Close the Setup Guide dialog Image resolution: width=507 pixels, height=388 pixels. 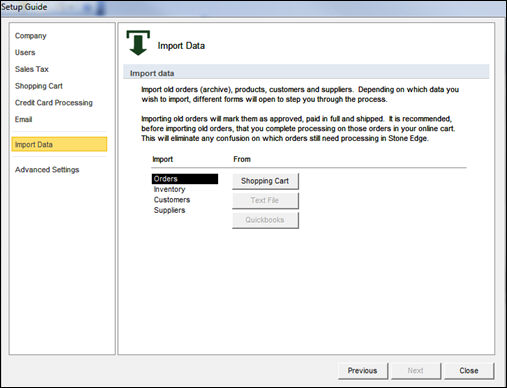click(469, 371)
